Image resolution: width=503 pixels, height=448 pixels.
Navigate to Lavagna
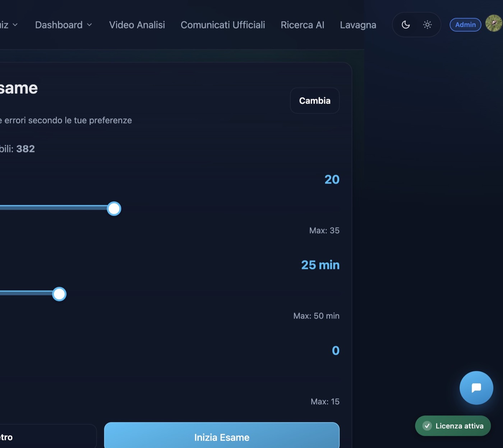[x=358, y=25]
